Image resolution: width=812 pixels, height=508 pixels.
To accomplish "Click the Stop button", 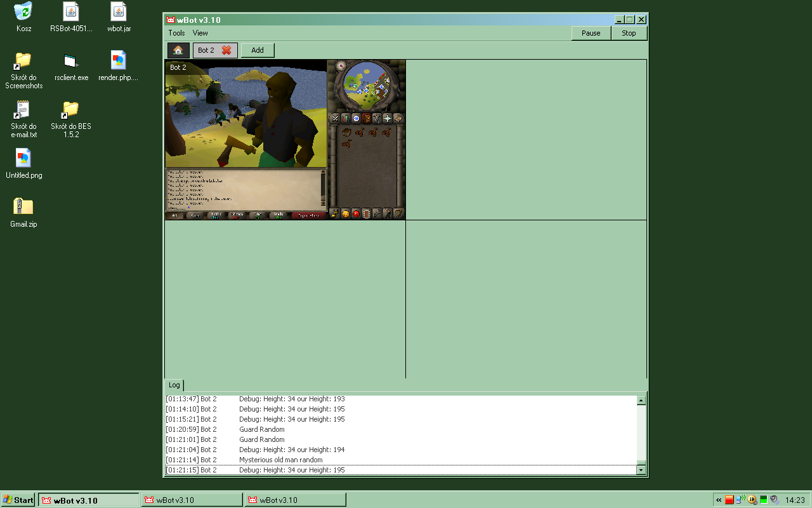I will (629, 33).
